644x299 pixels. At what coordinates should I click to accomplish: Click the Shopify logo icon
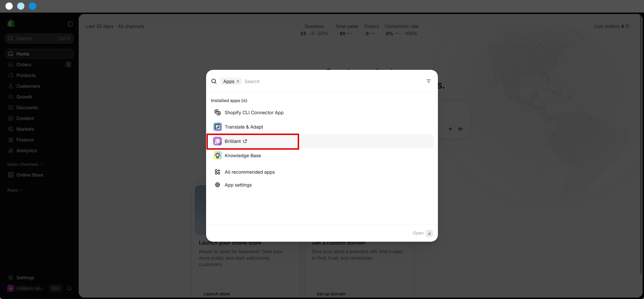coord(11,23)
